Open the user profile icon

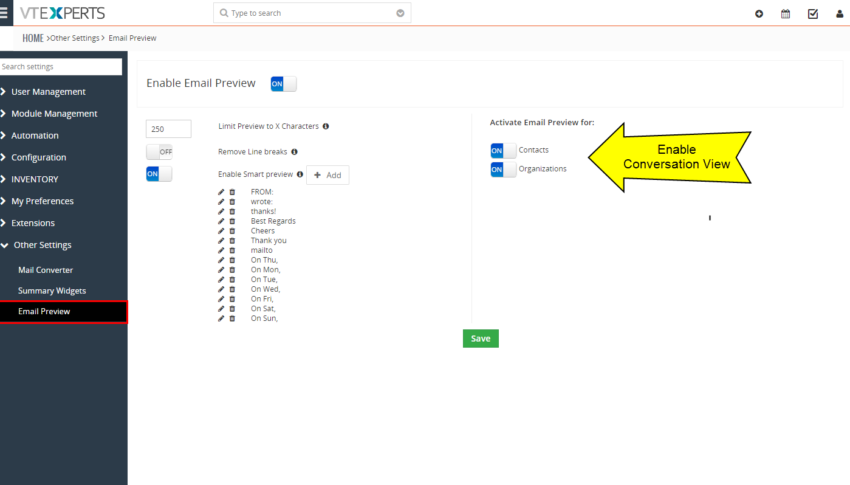(x=840, y=14)
